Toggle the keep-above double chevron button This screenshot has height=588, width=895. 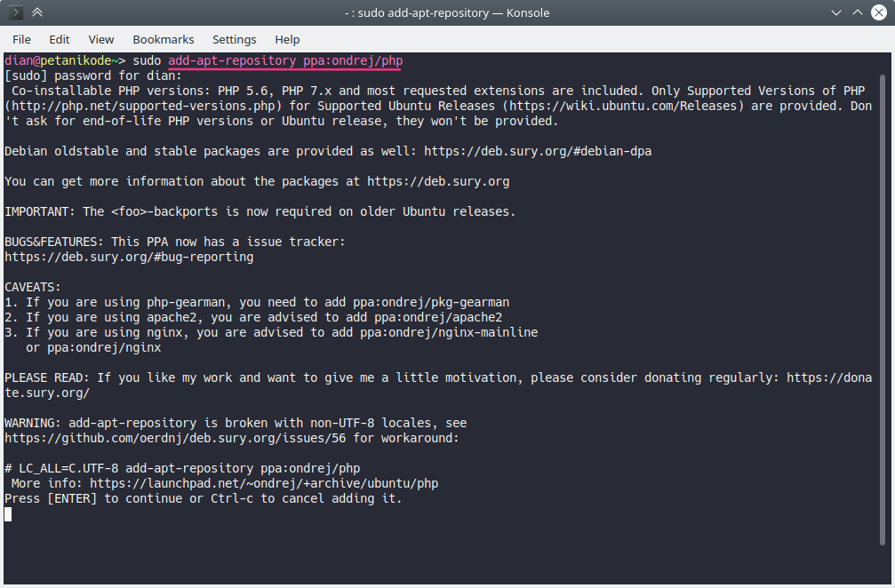click(37, 12)
